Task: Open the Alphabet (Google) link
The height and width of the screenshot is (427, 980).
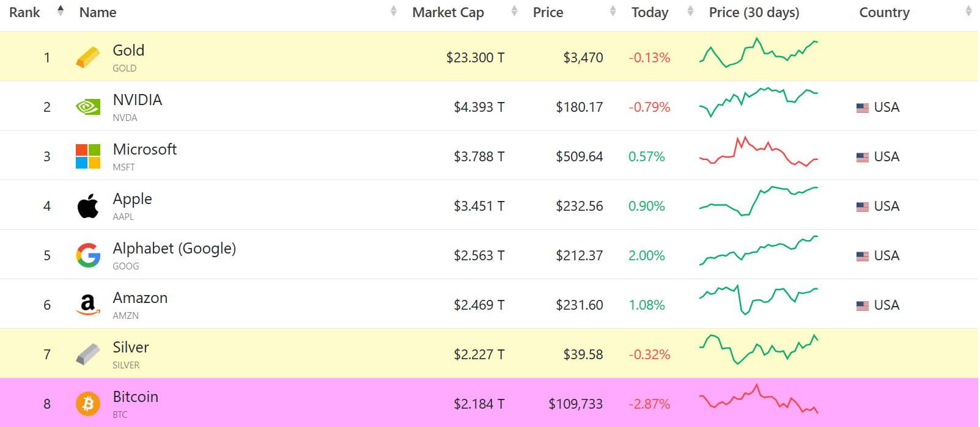Action: (x=174, y=249)
